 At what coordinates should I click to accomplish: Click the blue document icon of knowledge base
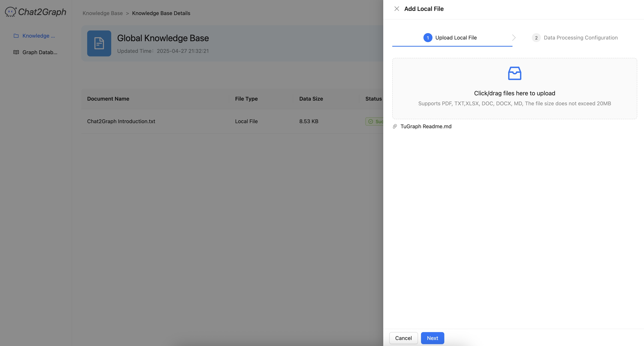tap(99, 43)
